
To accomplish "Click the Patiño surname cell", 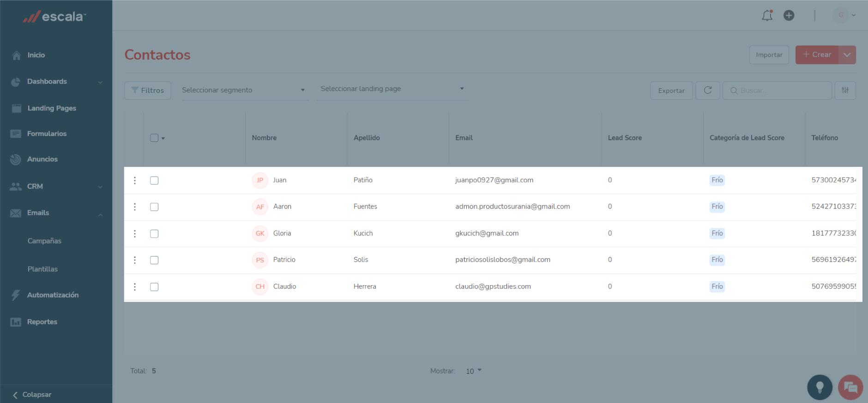I will [363, 180].
